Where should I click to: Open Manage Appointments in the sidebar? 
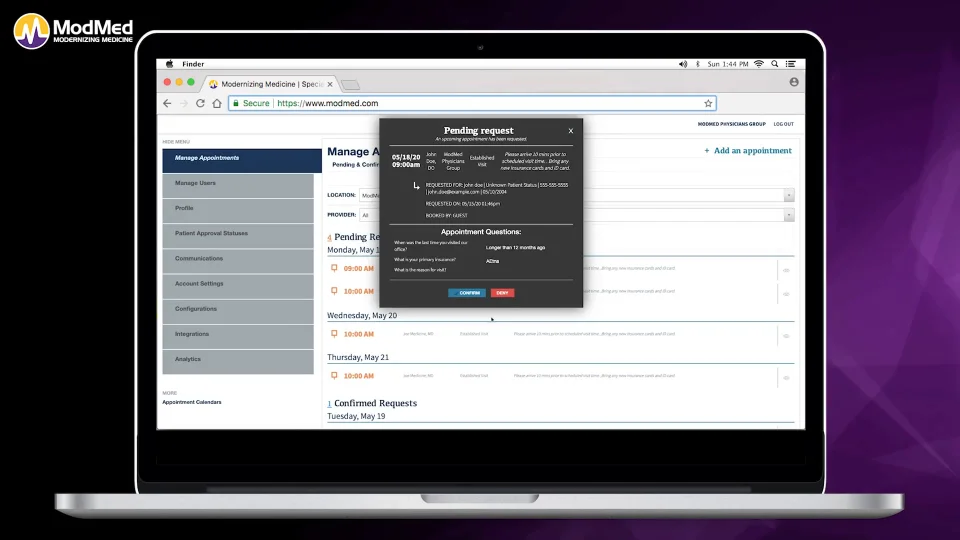tap(242, 160)
